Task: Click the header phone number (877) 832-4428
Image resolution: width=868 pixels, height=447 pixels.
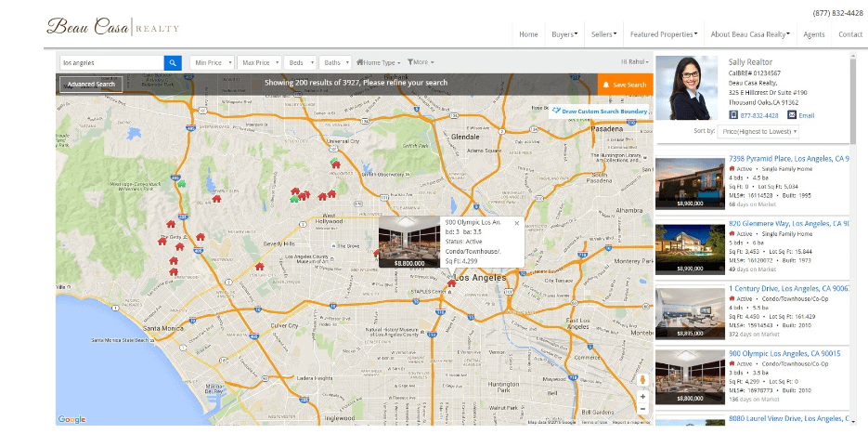Action: pos(837,13)
